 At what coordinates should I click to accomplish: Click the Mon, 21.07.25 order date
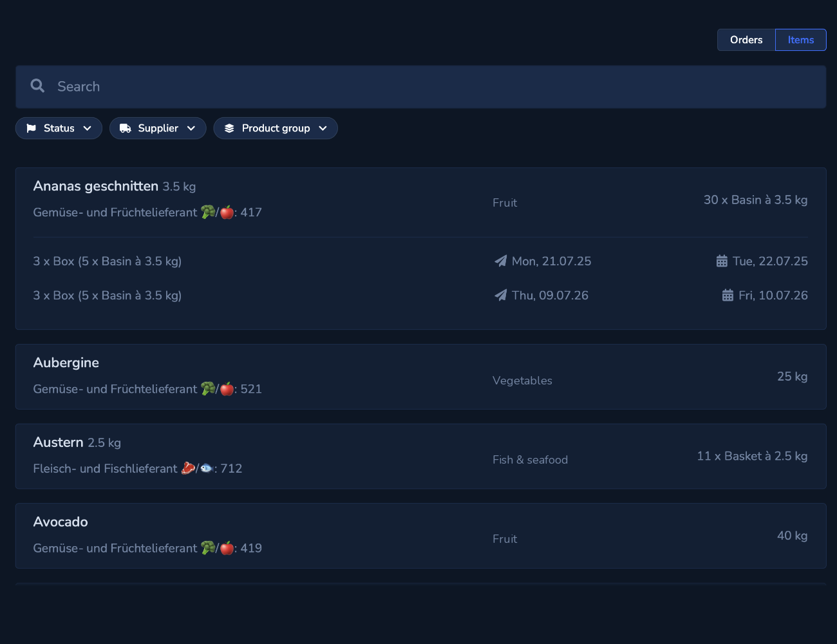(x=552, y=261)
